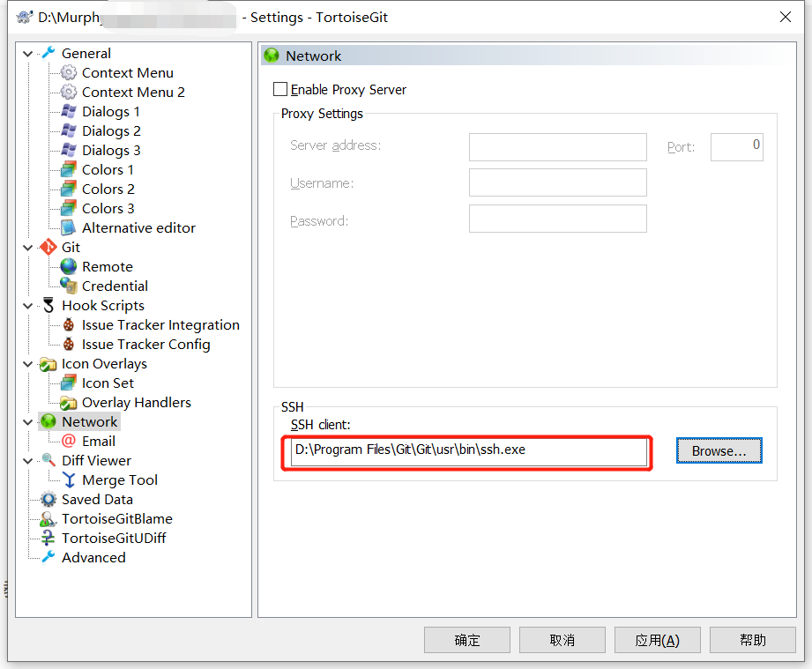Image resolution: width=812 pixels, height=669 pixels.
Task: Click the TortoiseGitUDiff icon
Action: (48, 538)
